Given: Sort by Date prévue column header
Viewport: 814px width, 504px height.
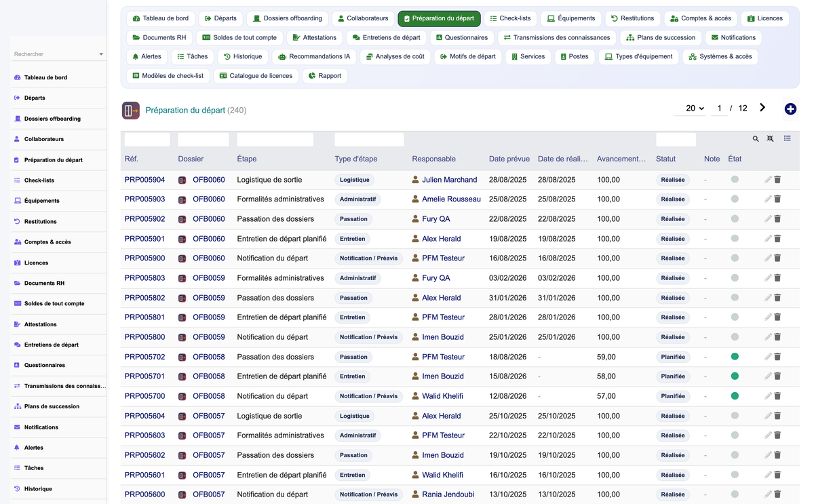Looking at the screenshot, I should coord(509,159).
